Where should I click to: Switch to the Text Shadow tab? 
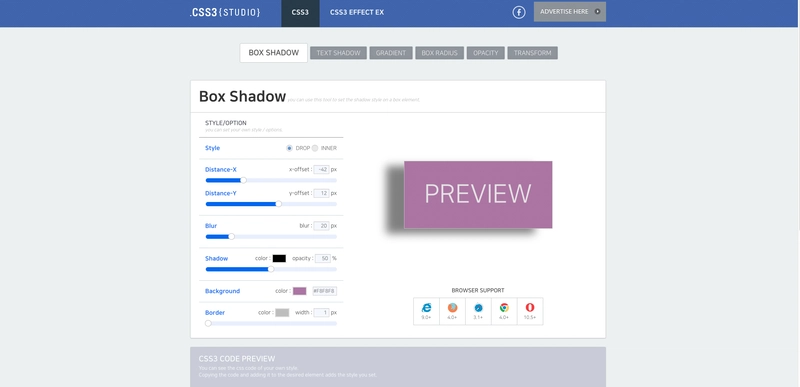[338, 53]
